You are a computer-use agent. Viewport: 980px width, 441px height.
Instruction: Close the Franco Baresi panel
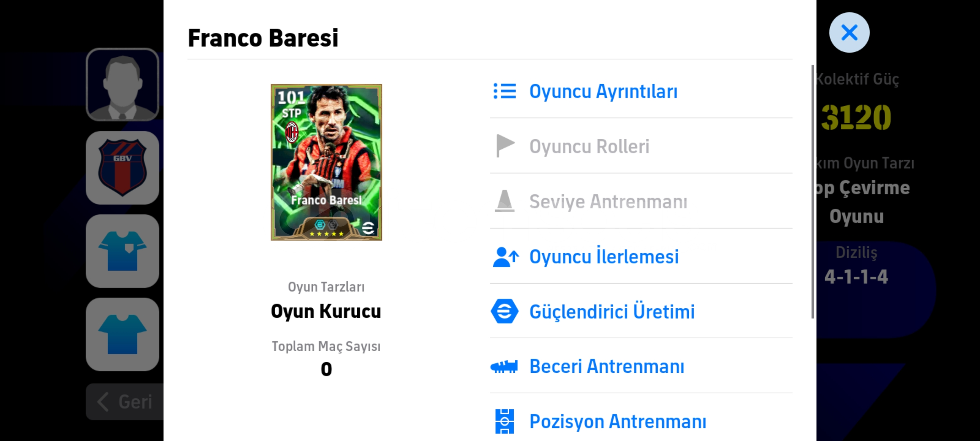[849, 33]
